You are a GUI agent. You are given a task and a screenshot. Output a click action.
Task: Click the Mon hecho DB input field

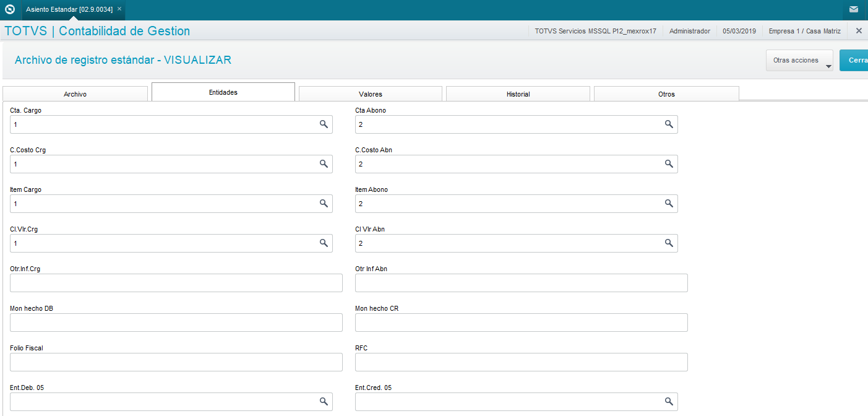pos(176,323)
